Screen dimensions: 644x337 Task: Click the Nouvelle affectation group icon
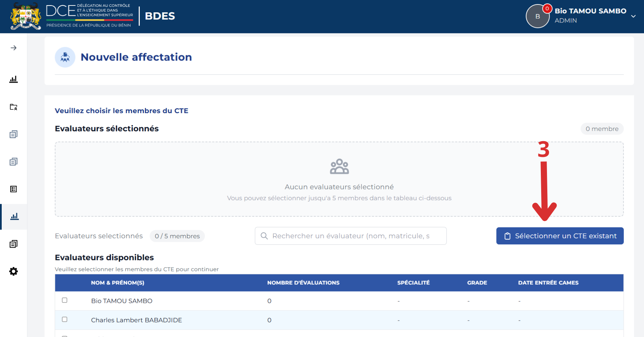pyautogui.click(x=65, y=57)
